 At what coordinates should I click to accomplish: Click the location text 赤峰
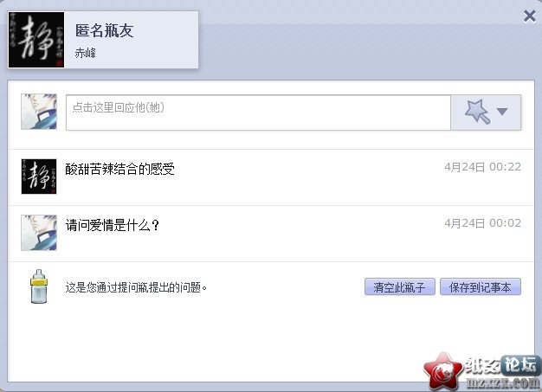[x=86, y=53]
